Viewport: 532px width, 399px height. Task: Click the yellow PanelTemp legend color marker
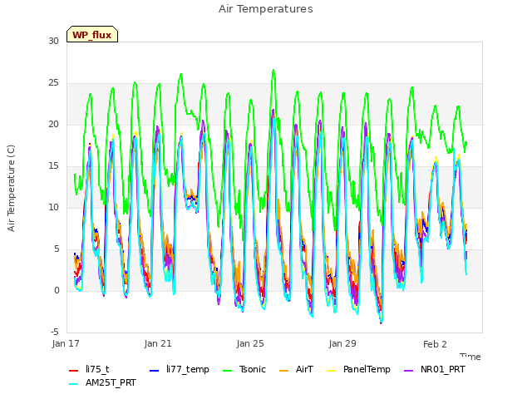point(331,371)
